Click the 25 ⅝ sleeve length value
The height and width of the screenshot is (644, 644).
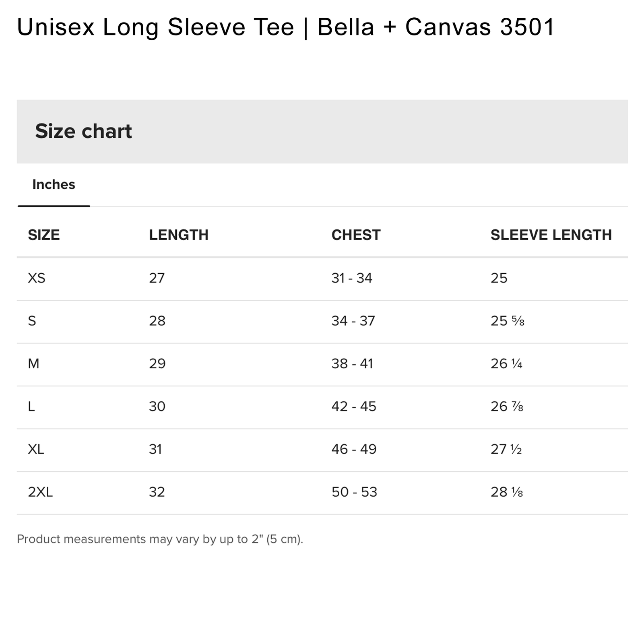(507, 321)
